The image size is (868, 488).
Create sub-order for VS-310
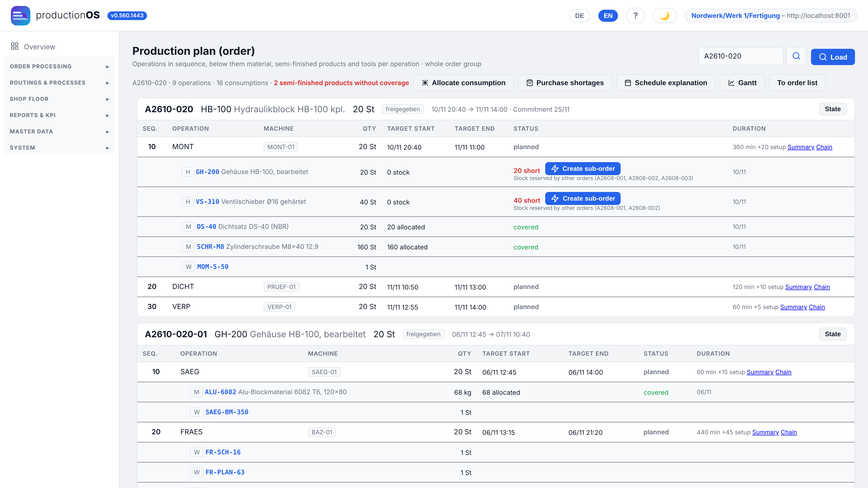point(583,198)
